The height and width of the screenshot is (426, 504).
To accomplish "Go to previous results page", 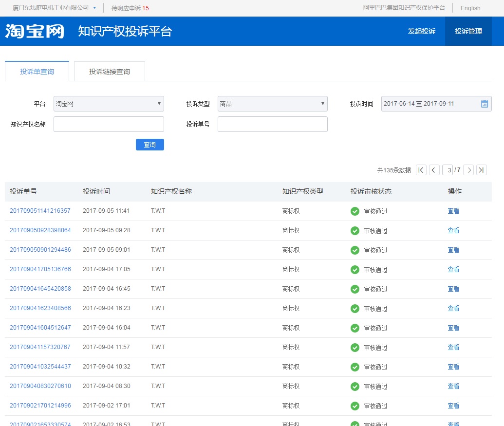I will click(434, 170).
